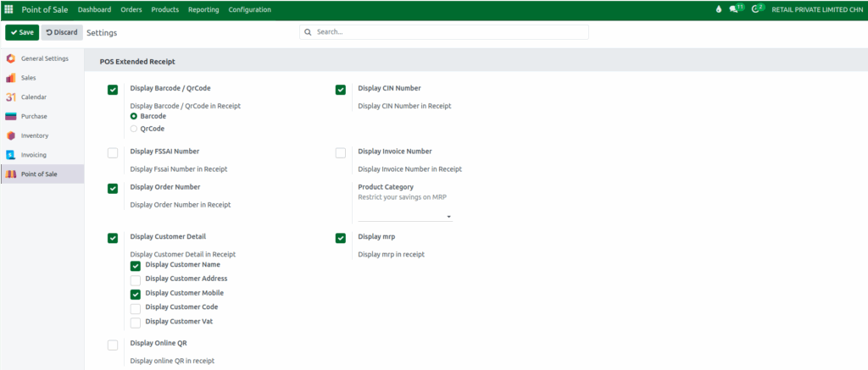Screen dimensions: 868x370
Task: Enable Display Customer Vat checkbox
Action: pyautogui.click(x=136, y=323)
